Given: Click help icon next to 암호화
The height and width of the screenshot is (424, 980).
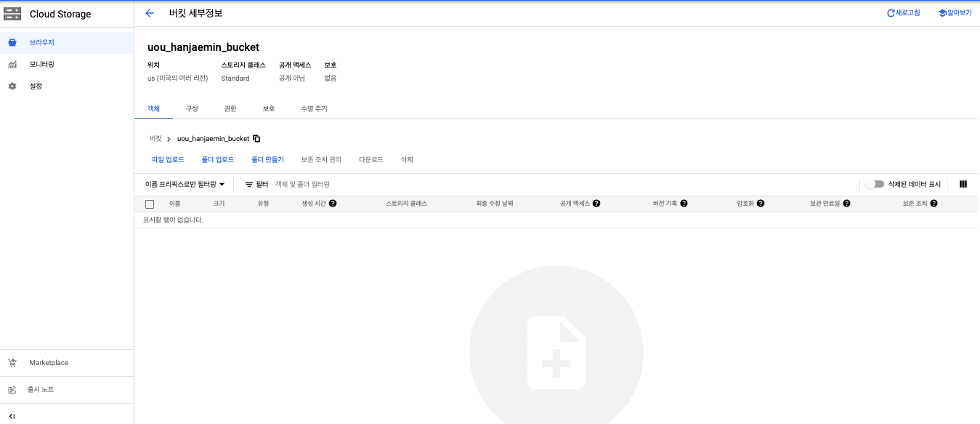Looking at the screenshot, I should pyautogui.click(x=761, y=204).
